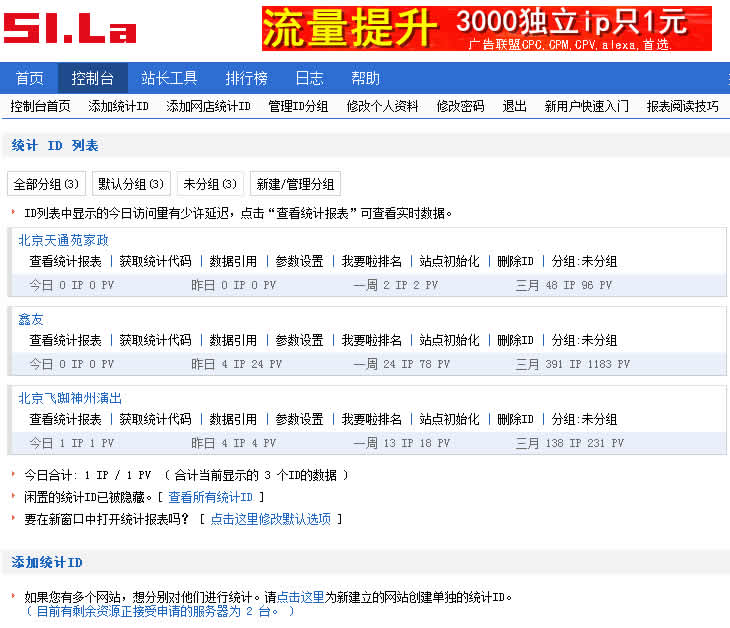This screenshot has width=730, height=628.
Task: Click the 新建/管理分组 button
Action: (x=295, y=184)
